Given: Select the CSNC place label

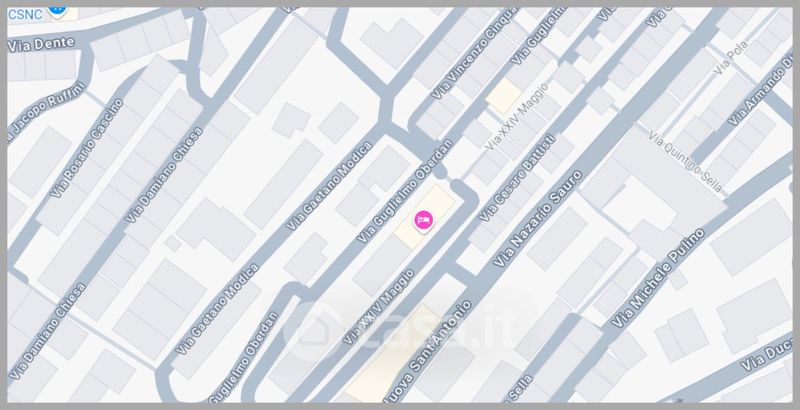Looking at the screenshot, I should [26, 14].
